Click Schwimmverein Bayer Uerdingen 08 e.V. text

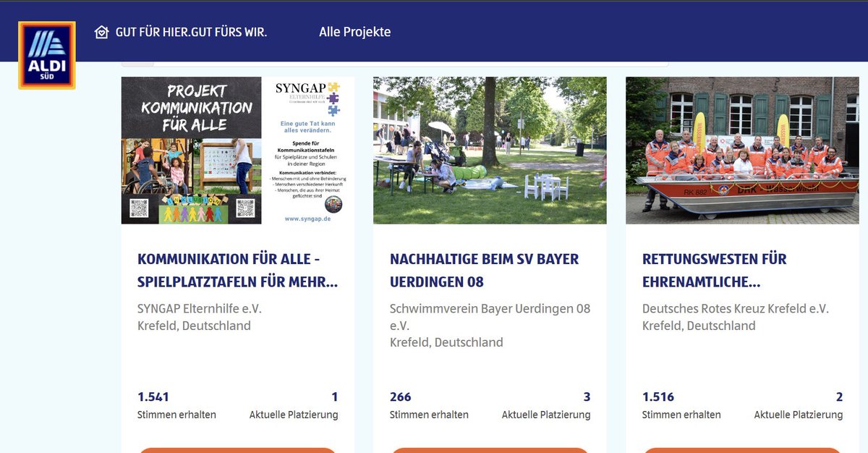tap(490, 317)
